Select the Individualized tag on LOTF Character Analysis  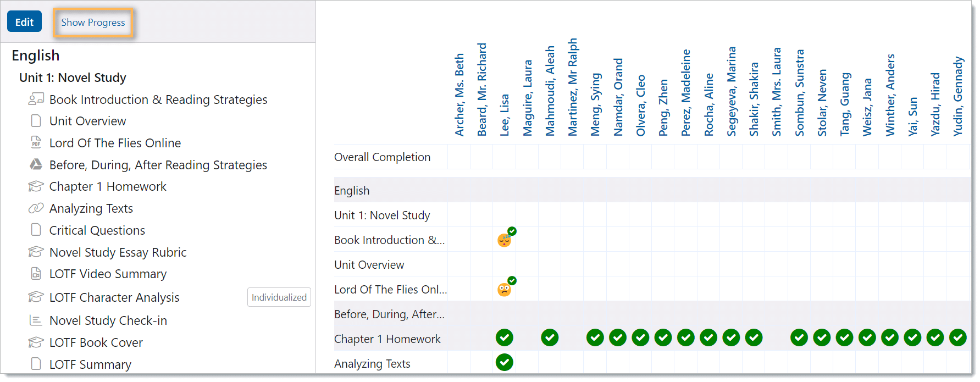[279, 297]
